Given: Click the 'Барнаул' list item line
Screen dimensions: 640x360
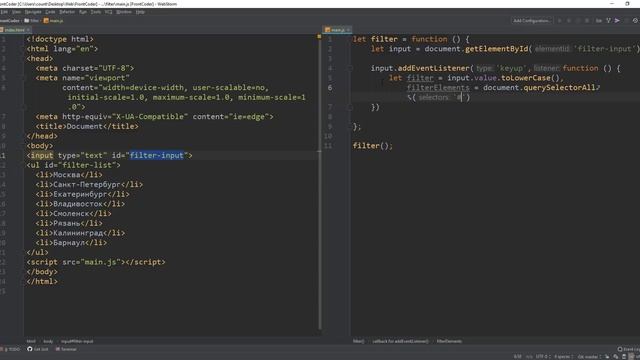Looking at the screenshot, I should (x=71, y=243).
